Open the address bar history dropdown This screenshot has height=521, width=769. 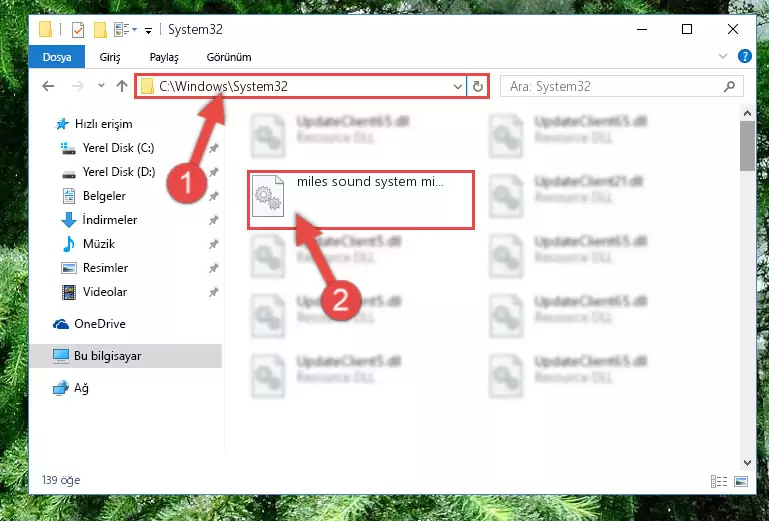tap(457, 87)
